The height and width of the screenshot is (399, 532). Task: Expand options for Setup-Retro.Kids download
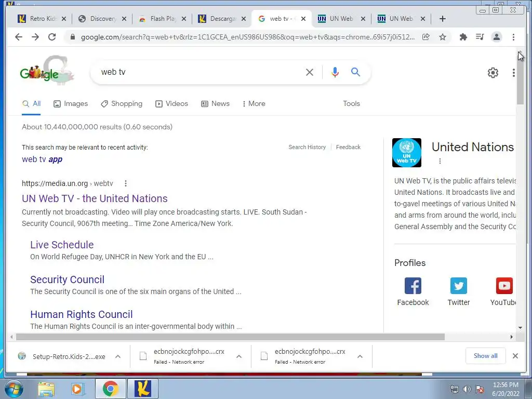click(118, 356)
